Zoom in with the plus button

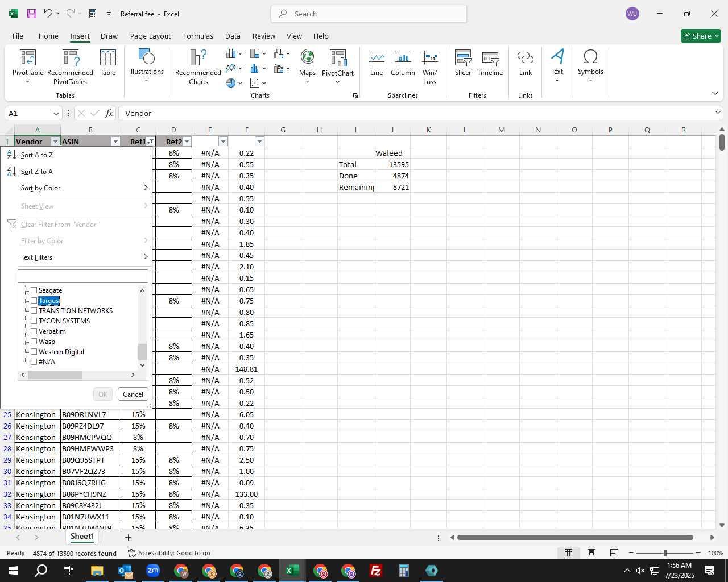coord(698,553)
